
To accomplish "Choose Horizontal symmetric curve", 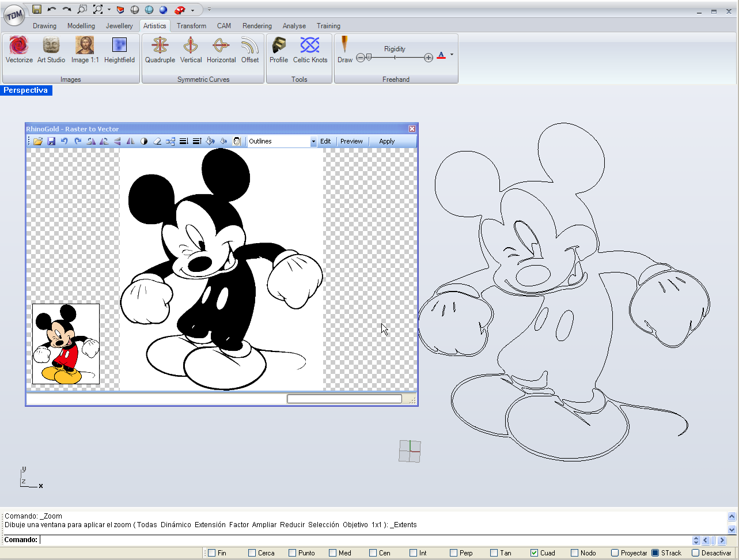I will 221,50.
